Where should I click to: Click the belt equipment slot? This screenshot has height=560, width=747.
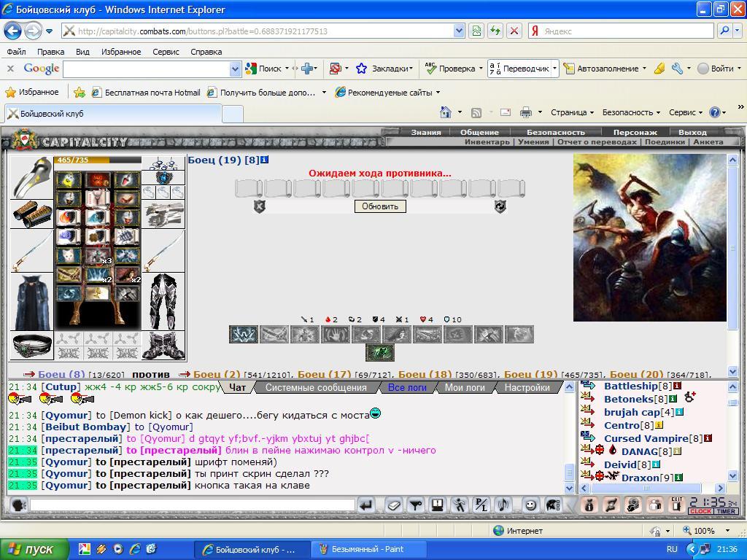(31, 346)
